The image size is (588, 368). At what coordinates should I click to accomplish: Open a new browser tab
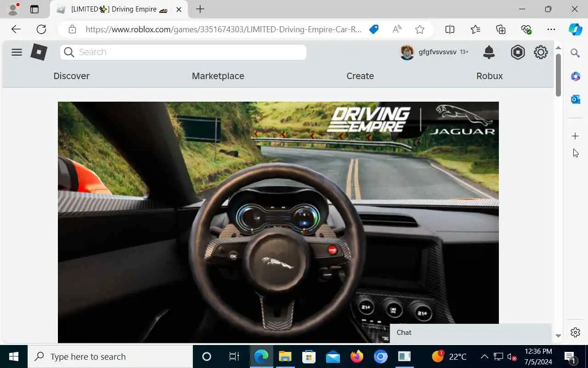tap(200, 9)
